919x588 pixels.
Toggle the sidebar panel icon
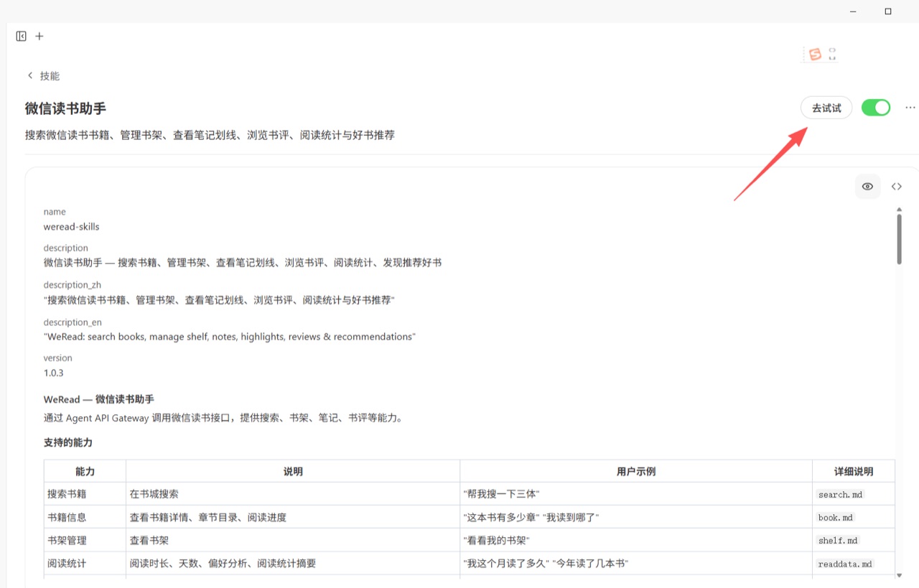22,36
